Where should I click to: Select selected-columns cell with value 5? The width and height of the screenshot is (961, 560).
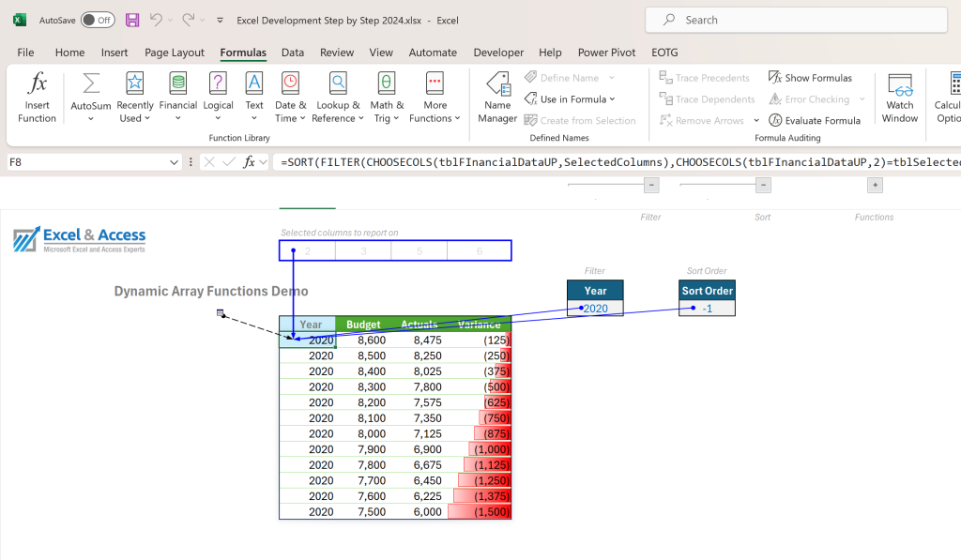pyautogui.click(x=419, y=250)
